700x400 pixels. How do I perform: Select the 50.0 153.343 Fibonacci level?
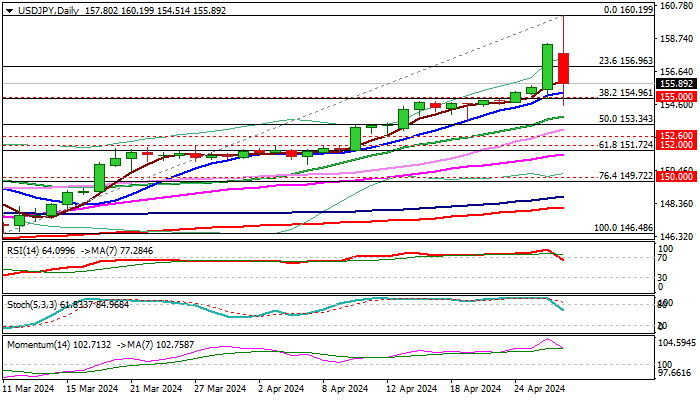pyautogui.click(x=626, y=119)
